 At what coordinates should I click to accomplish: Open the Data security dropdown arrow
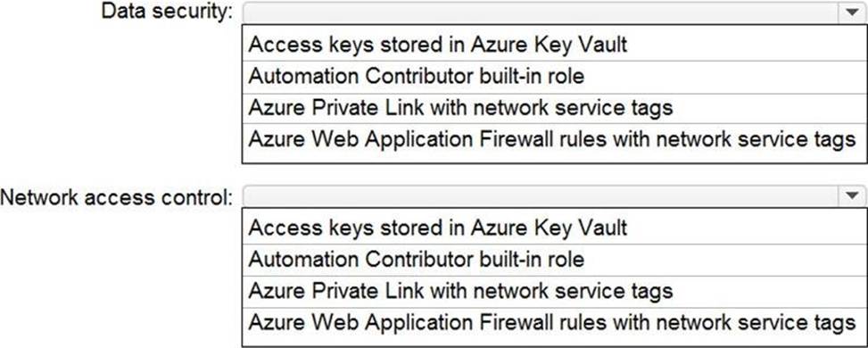[851, 12]
